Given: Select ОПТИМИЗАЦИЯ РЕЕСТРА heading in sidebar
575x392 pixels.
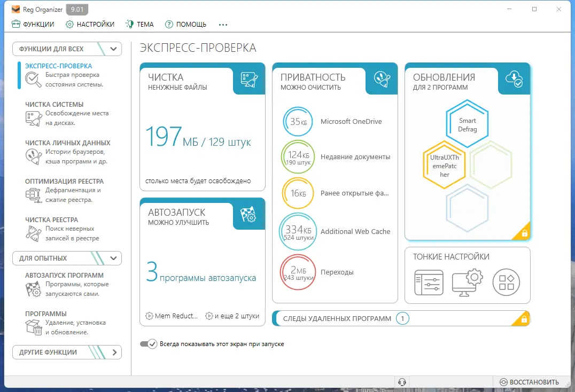Looking at the screenshot, I should pos(64,182).
